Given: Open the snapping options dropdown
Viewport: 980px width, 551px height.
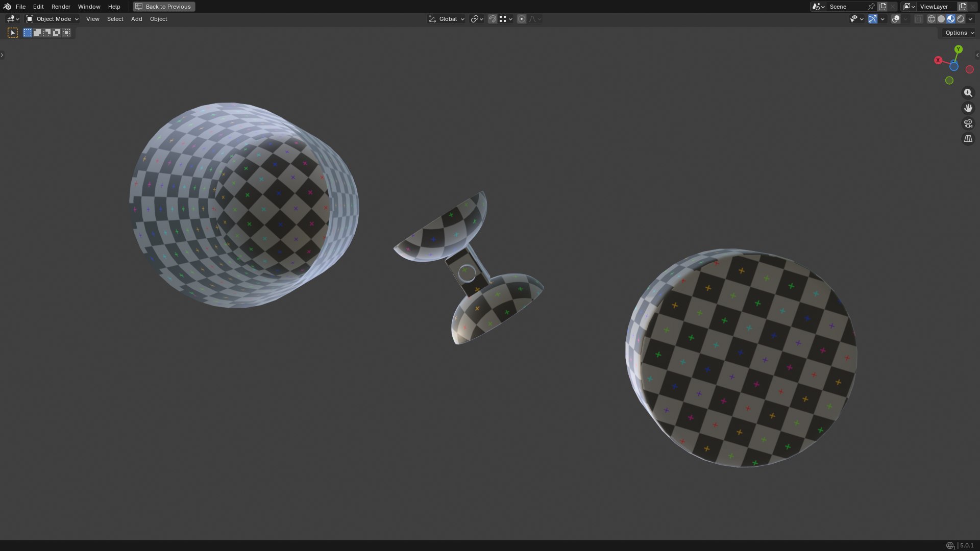Looking at the screenshot, I should (x=506, y=19).
